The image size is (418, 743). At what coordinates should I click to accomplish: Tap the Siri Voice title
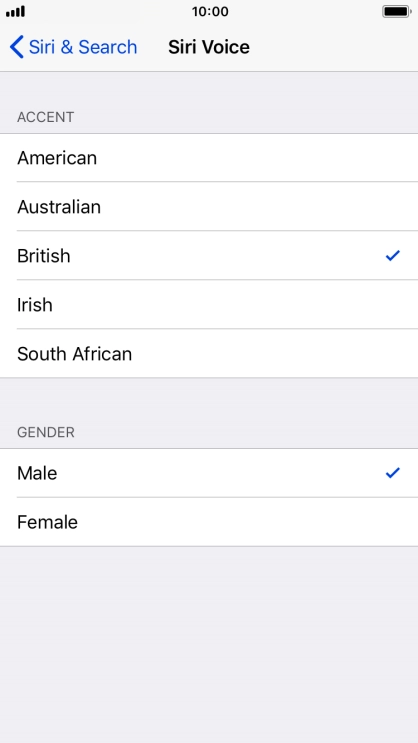(209, 47)
